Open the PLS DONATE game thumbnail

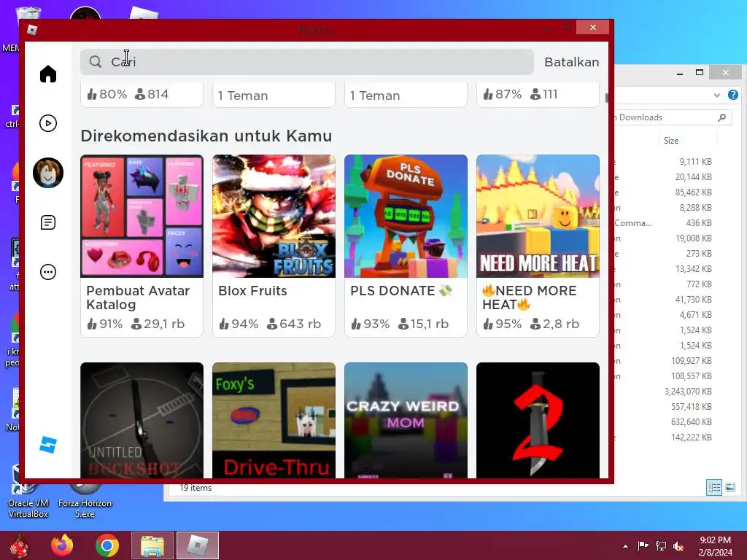(x=406, y=216)
